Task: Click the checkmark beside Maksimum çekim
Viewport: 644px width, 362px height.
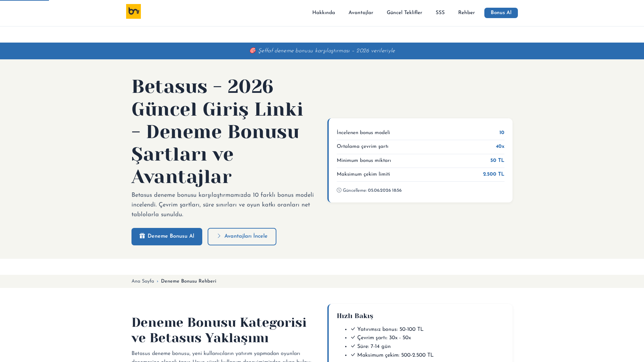Action: (353, 355)
